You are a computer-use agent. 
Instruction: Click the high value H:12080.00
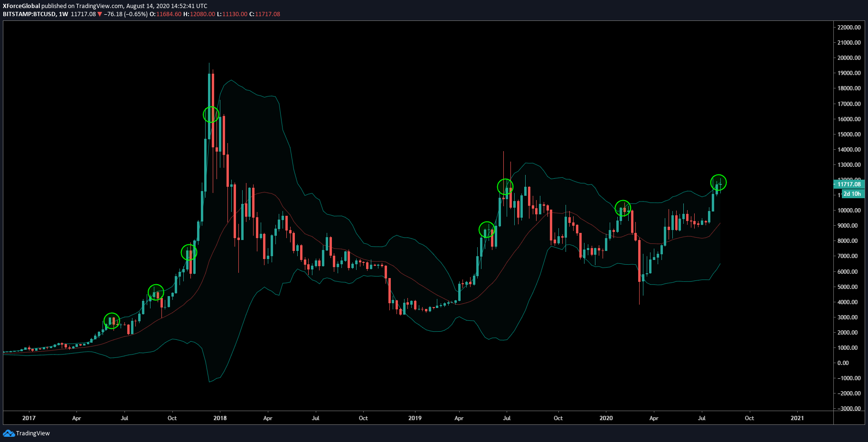click(199, 14)
